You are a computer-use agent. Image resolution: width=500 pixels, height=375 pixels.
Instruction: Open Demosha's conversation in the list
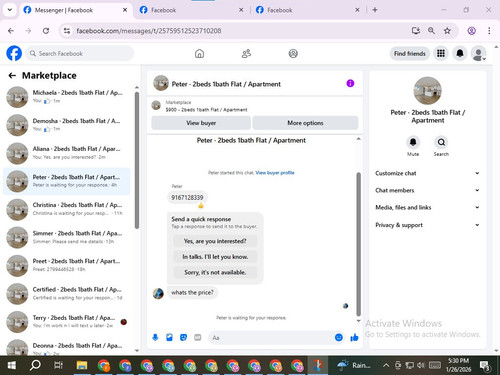click(x=67, y=125)
